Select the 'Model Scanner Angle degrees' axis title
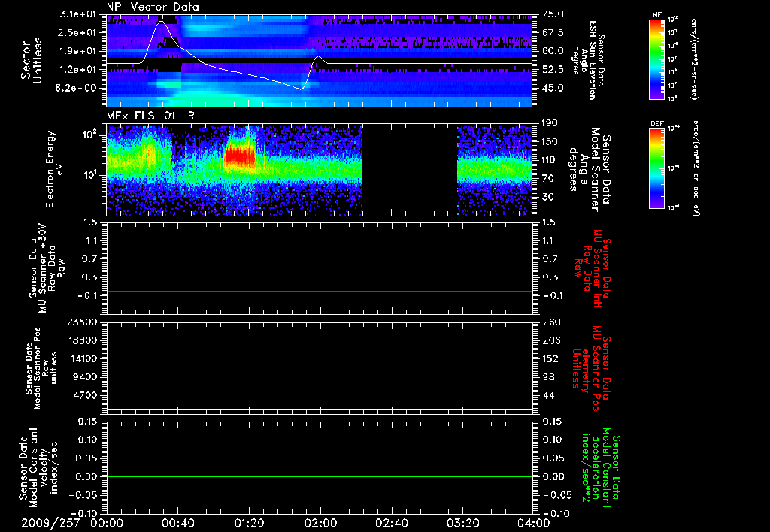The height and width of the screenshot is (532, 770). click(x=584, y=169)
